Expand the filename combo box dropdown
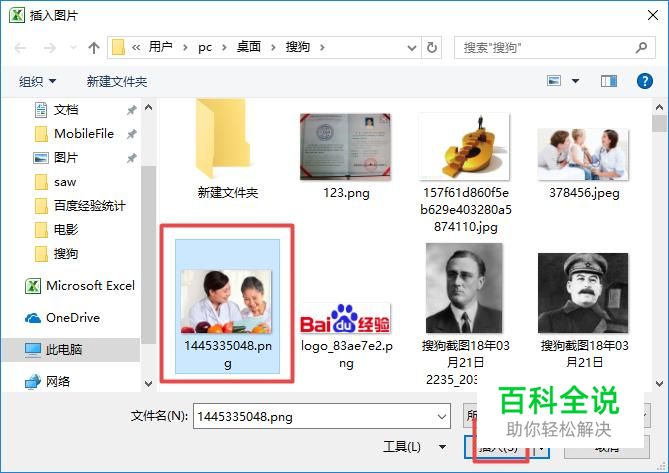 coord(442,416)
